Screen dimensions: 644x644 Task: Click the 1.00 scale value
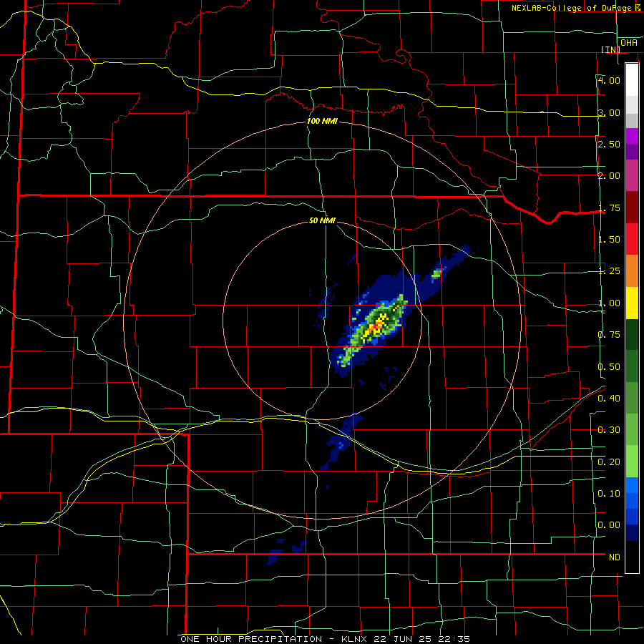pos(609,303)
